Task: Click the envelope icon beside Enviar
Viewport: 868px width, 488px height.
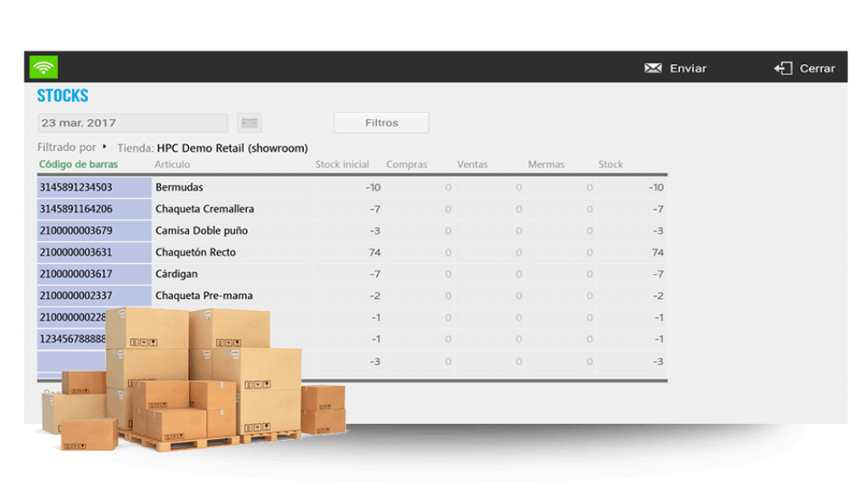Action: (x=653, y=69)
